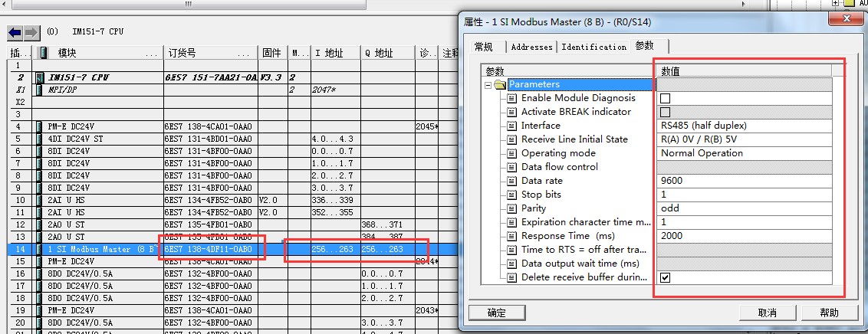Go back with the left navigation arrow

tap(15, 33)
